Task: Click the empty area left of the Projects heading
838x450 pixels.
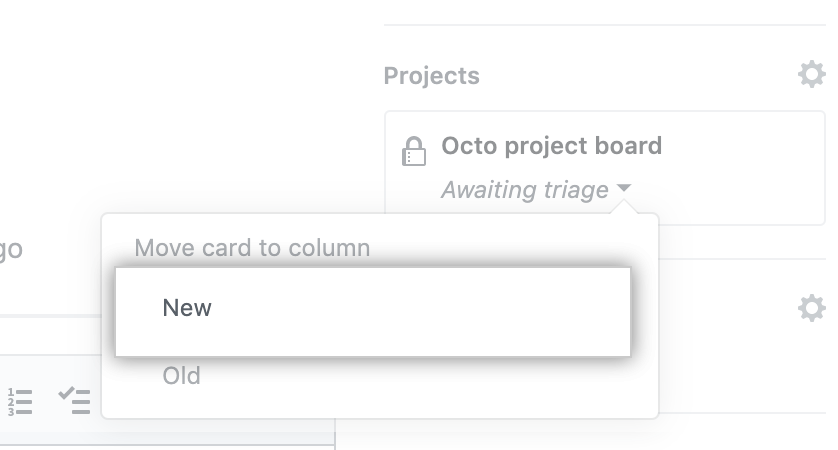Action: (x=200, y=76)
